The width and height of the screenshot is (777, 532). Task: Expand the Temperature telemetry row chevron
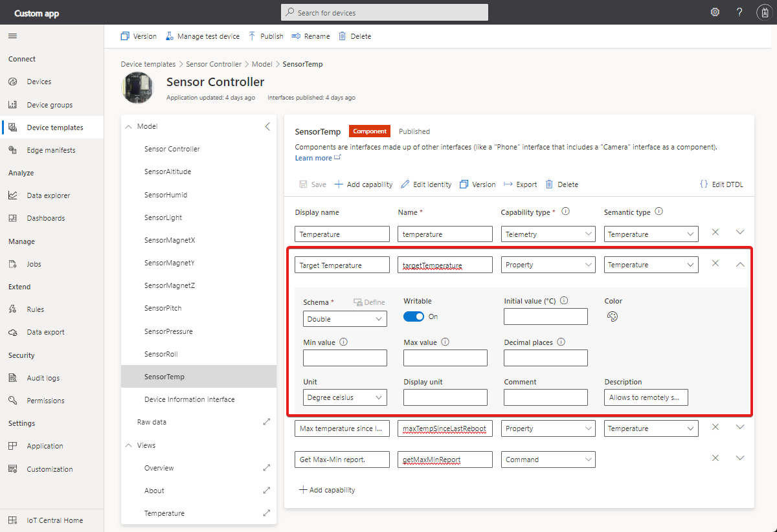[x=741, y=232]
